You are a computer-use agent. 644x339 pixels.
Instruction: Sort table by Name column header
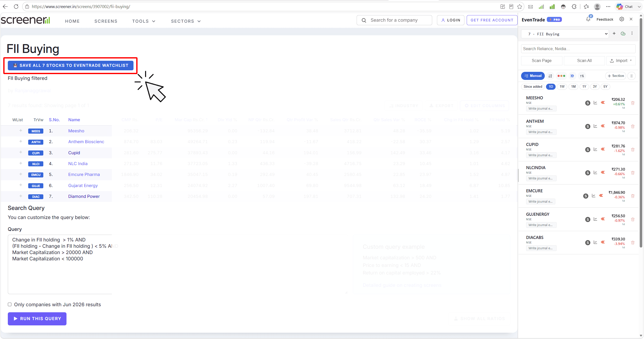click(74, 120)
